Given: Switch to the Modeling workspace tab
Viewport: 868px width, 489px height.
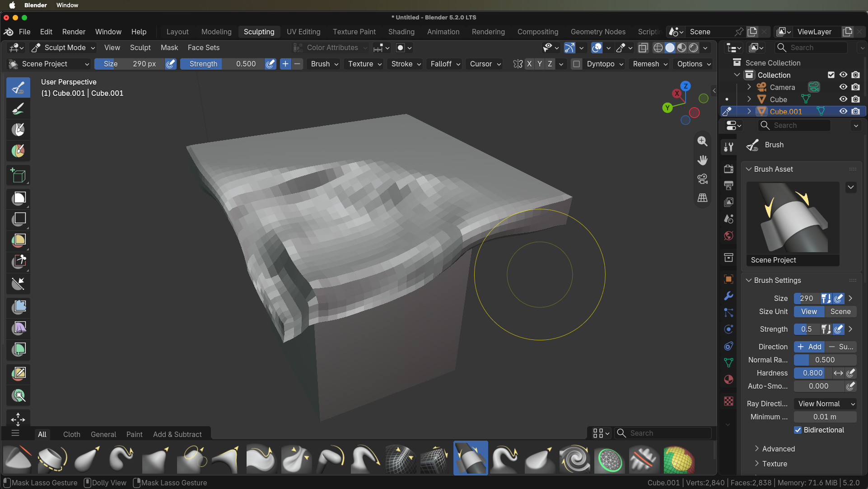Looking at the screenshot, I should 216,32.
